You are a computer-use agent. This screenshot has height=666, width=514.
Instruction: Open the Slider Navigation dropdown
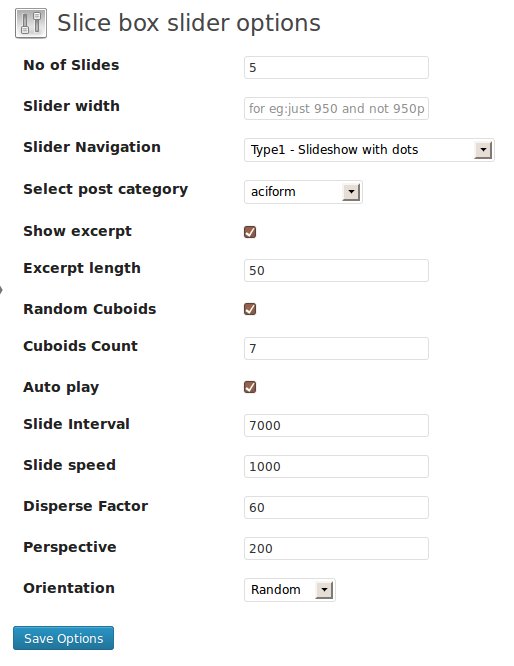369,150
